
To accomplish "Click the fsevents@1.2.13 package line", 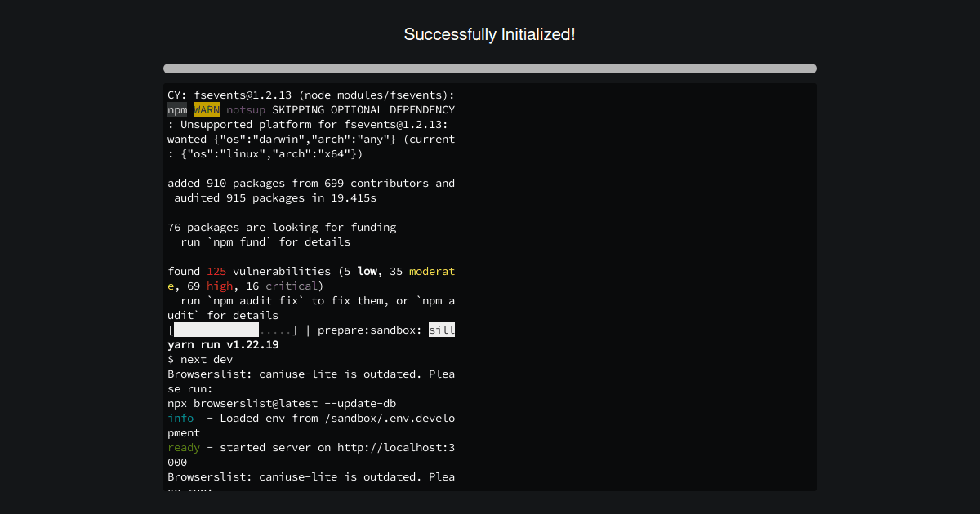I will [310, 95].
